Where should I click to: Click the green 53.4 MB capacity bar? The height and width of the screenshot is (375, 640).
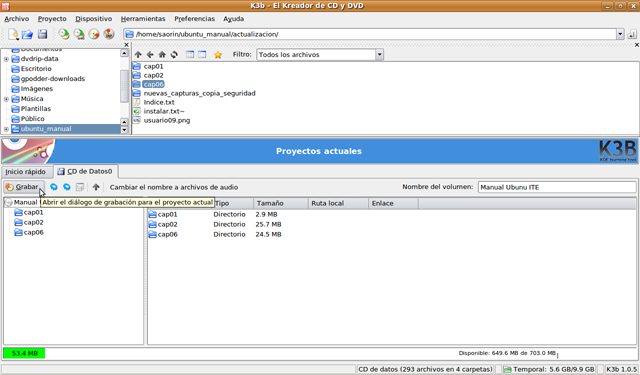(x=24, y=353)
